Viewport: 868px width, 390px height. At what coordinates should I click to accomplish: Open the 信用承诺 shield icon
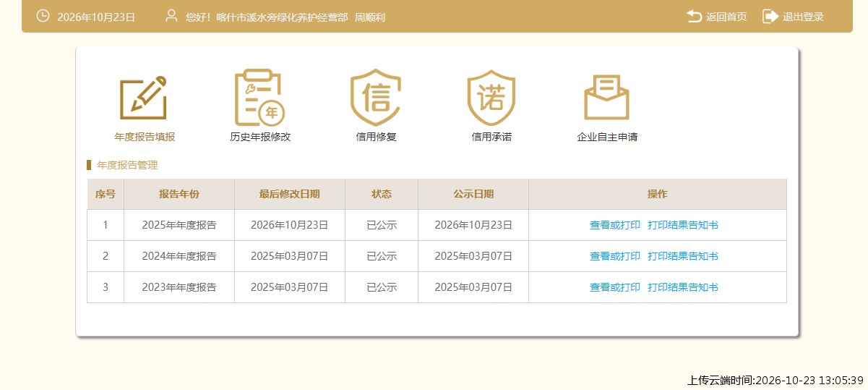click(x=491, y=97)
